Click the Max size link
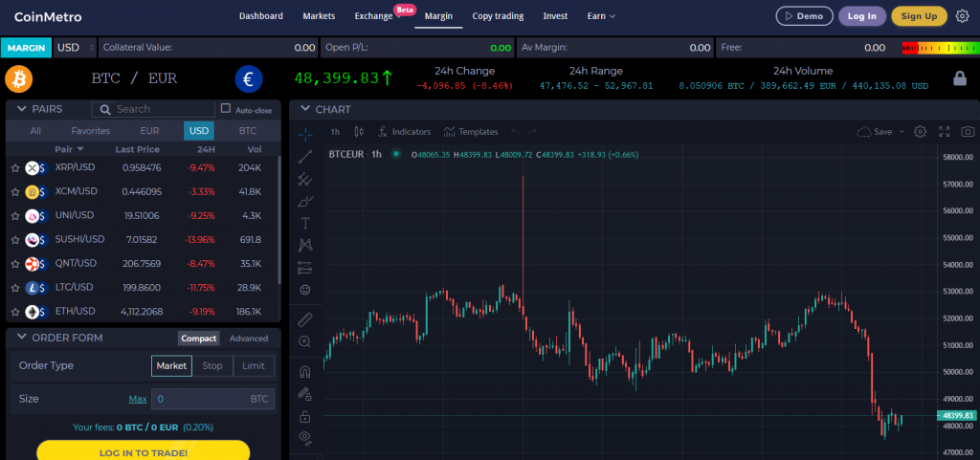This screenshot has height=460, width=980. (138, 399)
